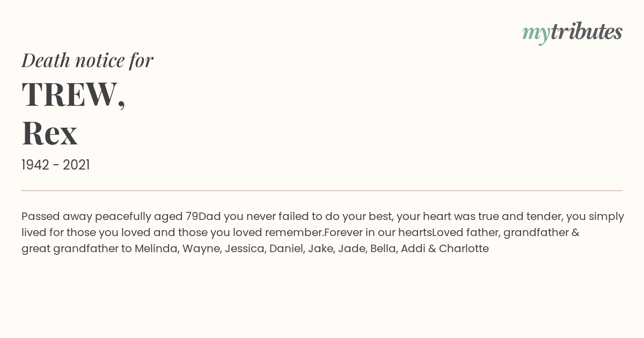Select the "Death notice for" heading
Screen dimensions: 644x338
tap(87, 60)
